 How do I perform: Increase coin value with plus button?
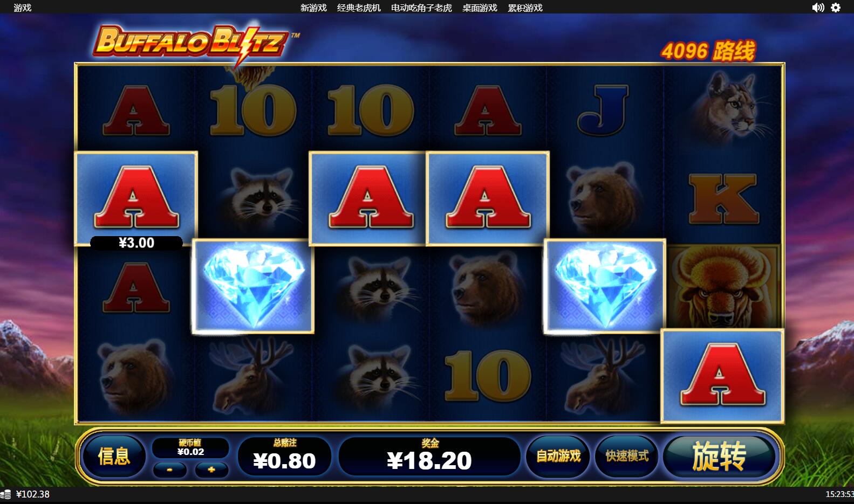pos(211,470)
